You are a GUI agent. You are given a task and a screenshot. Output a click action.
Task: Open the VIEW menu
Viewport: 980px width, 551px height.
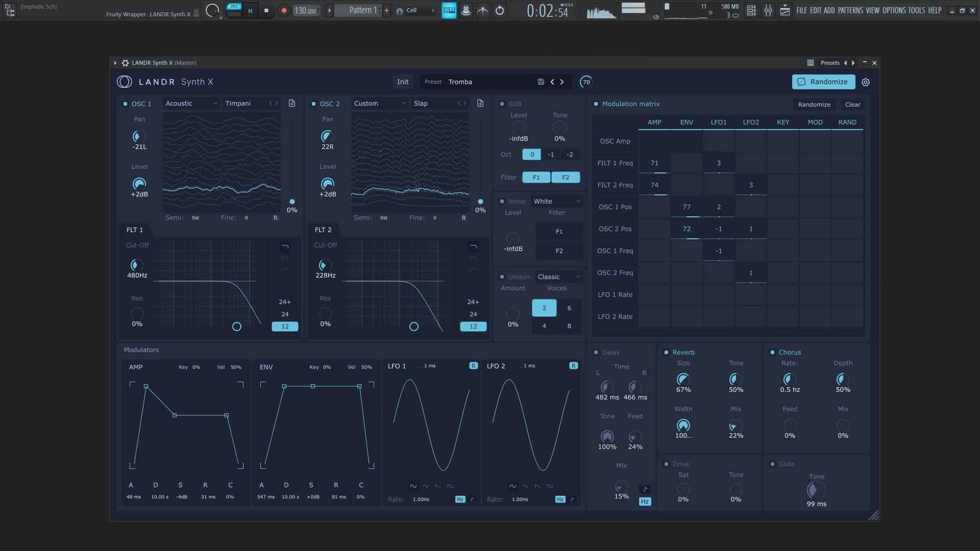click(872, 10)
